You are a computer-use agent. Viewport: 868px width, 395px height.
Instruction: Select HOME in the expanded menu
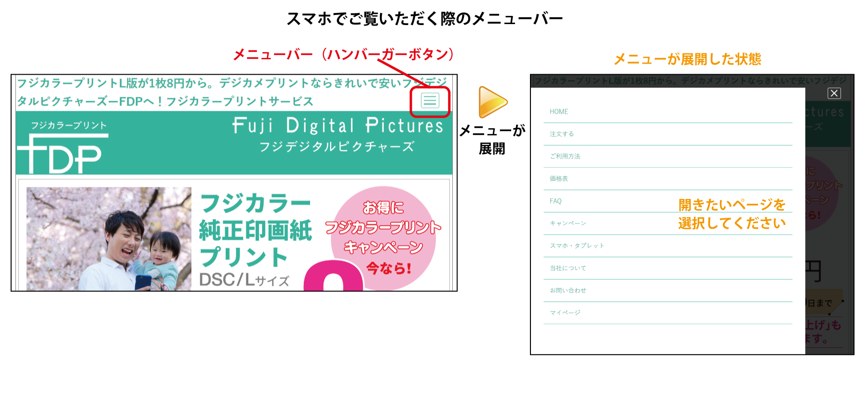tap(668, 112)
